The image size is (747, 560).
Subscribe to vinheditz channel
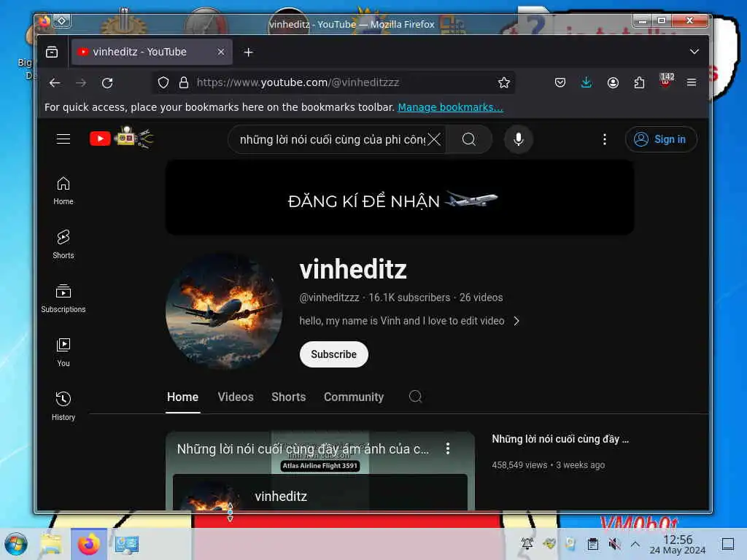coord(333,354)
